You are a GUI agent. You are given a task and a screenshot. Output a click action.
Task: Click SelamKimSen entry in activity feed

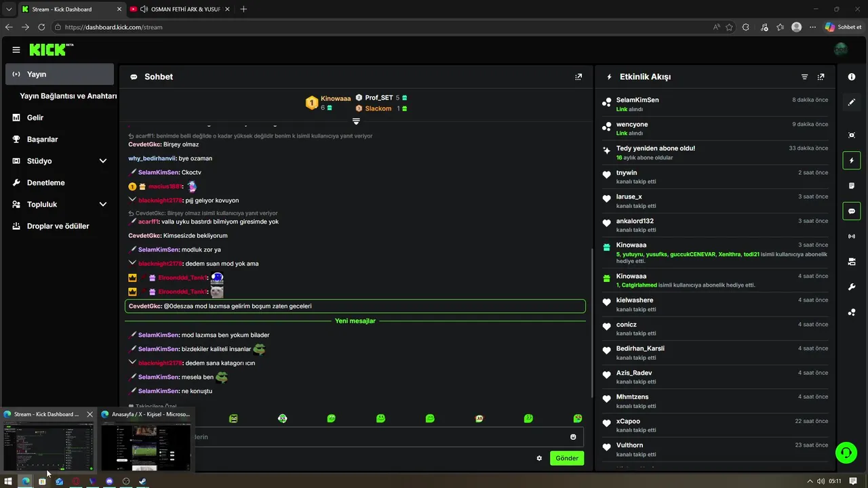[715, 104]
